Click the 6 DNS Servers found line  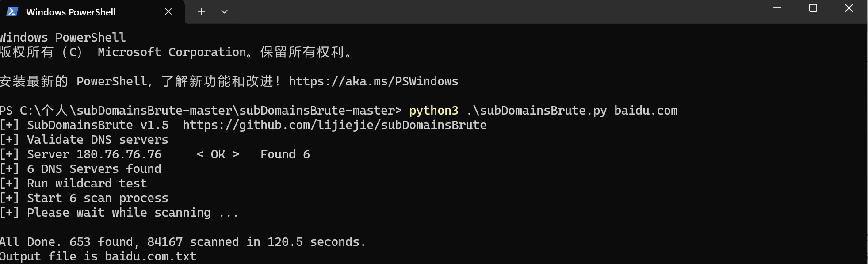[x=81, y=168]
